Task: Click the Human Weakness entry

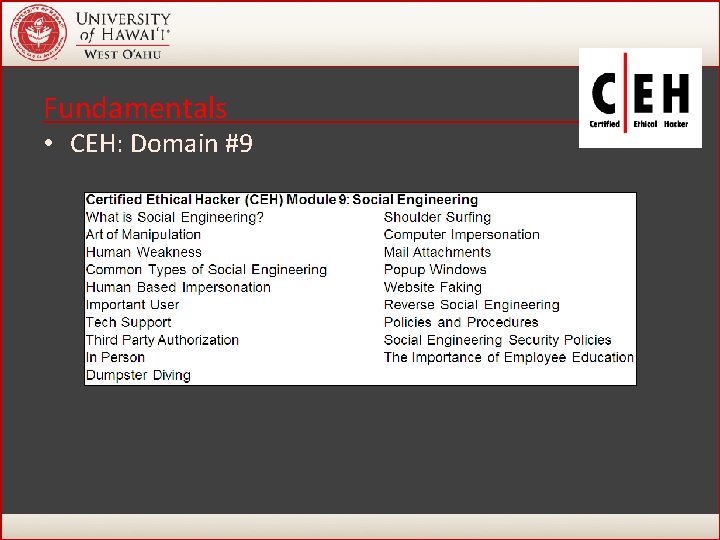Action: coord(144,252)
